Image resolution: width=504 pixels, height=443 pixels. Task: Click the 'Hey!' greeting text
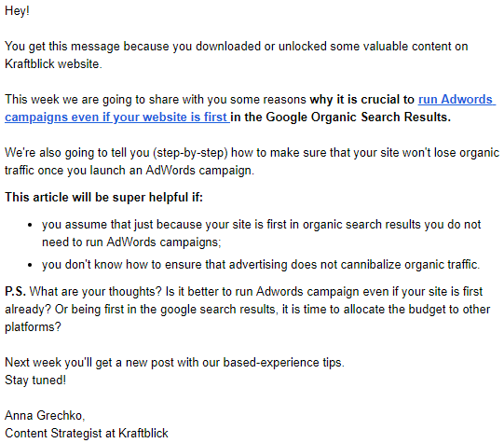(17, 11)
